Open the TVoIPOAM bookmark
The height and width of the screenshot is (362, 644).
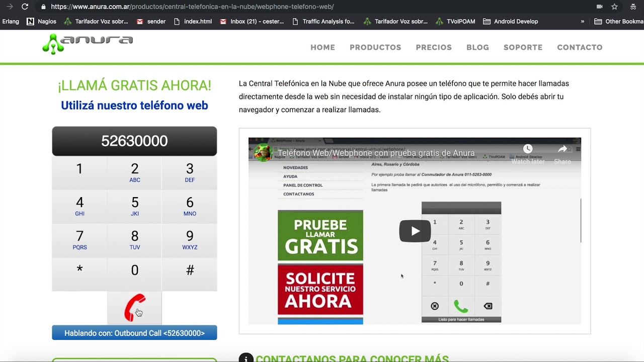point(455,22)
